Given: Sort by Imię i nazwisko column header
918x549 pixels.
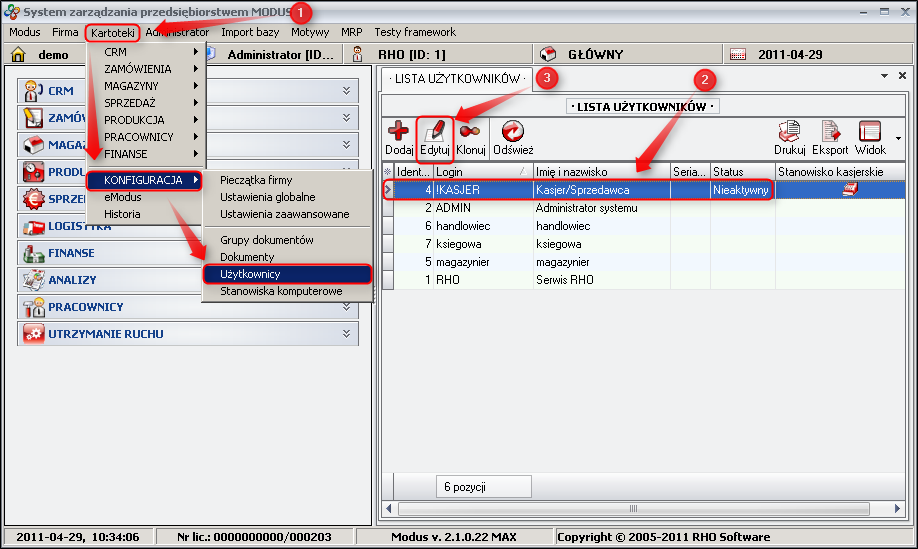Looking at the screenshot, I should click(601, 171).
